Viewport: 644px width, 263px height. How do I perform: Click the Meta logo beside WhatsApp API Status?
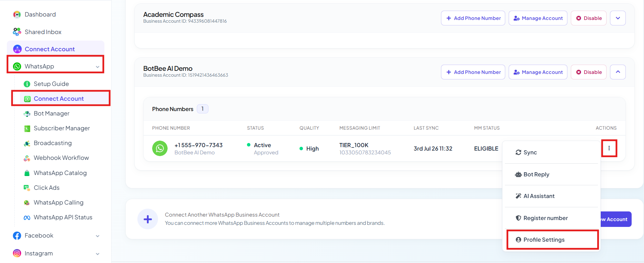pos(27,218)
